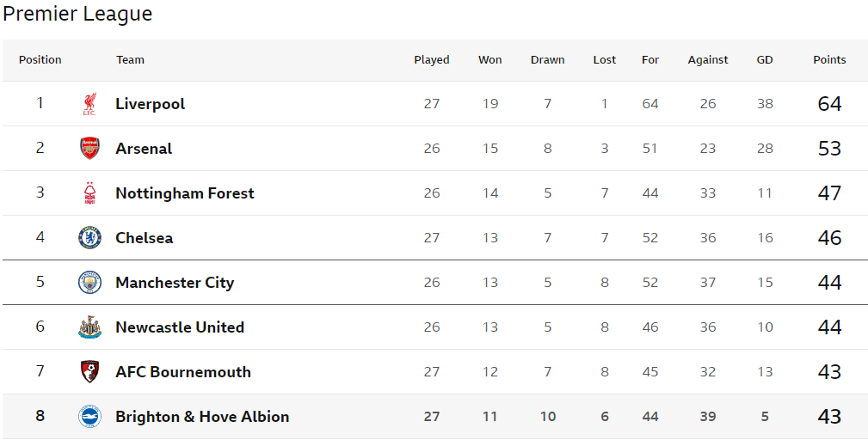Click the Chelsea club crest

pyautogui.click(x=89, y=238)
